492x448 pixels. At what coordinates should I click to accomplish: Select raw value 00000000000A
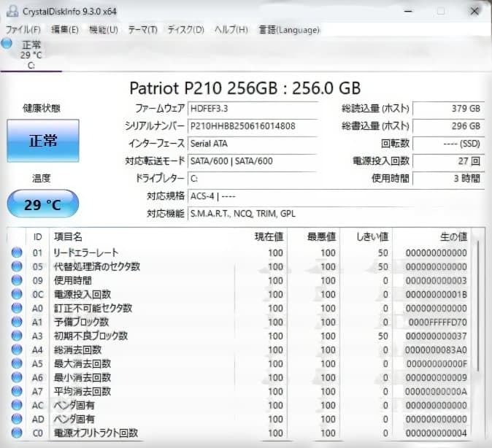tap(436, 392)
